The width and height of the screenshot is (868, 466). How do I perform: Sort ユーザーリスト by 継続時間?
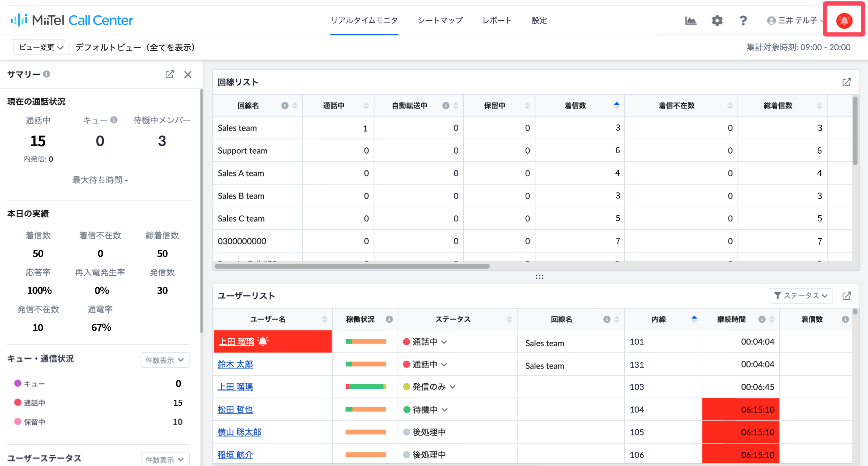[772, 319]
